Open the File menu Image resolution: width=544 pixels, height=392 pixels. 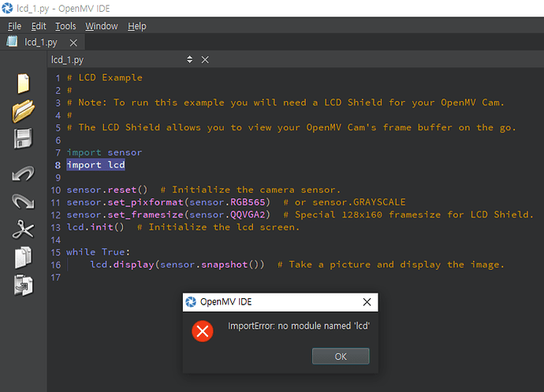point(14,26)
